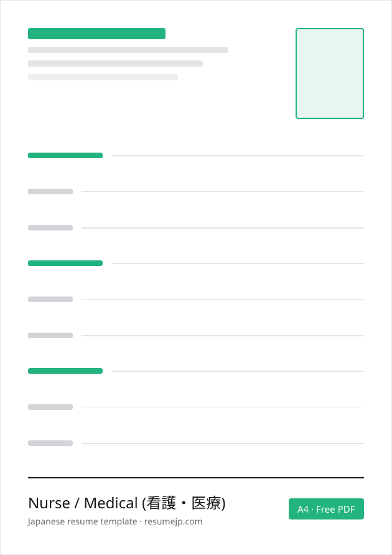Click first gray label under third section
The width and height of the screenshot is (392, 555).
tap(50, 407)
